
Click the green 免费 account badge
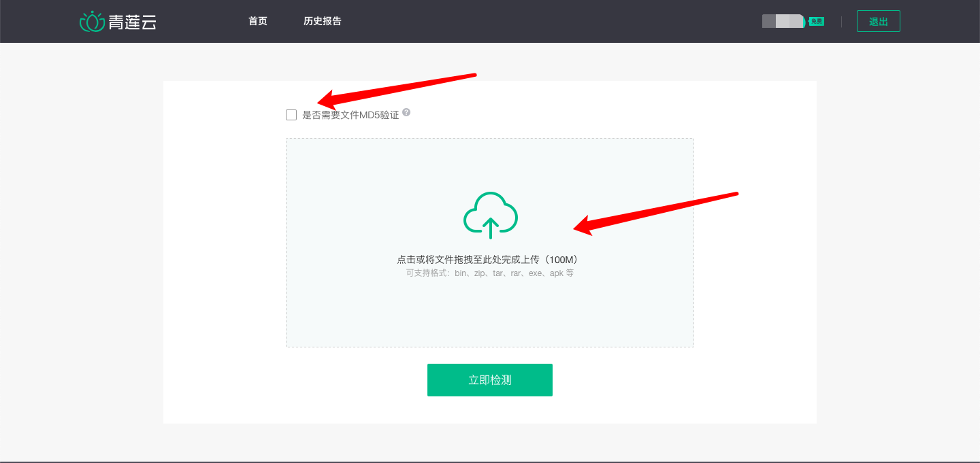pos(817,21)
